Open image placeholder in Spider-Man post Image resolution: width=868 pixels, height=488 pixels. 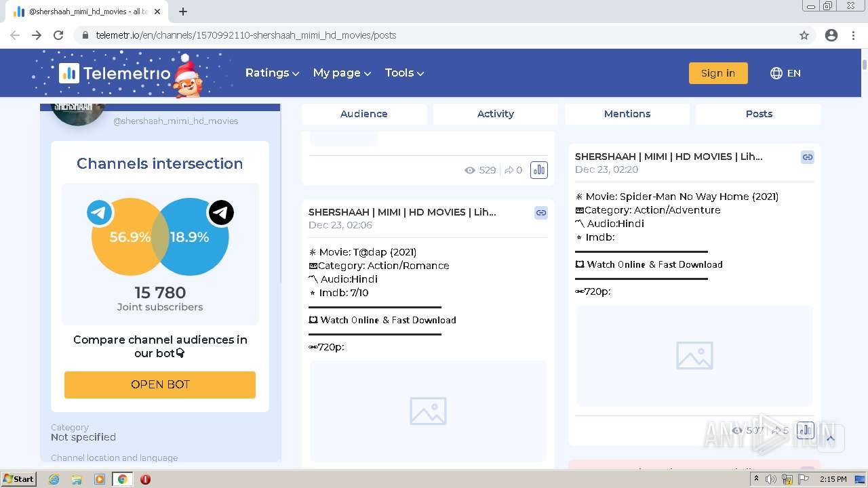click(694, 355)
